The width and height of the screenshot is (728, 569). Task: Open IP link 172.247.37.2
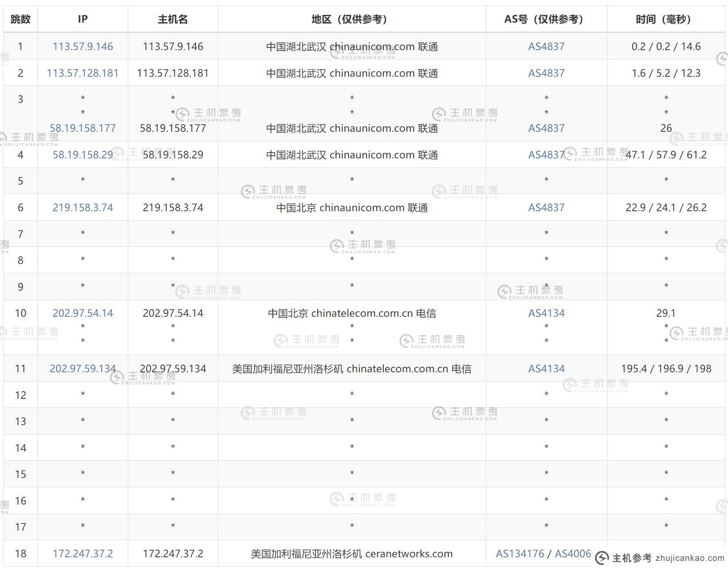[x=83, y=554]
